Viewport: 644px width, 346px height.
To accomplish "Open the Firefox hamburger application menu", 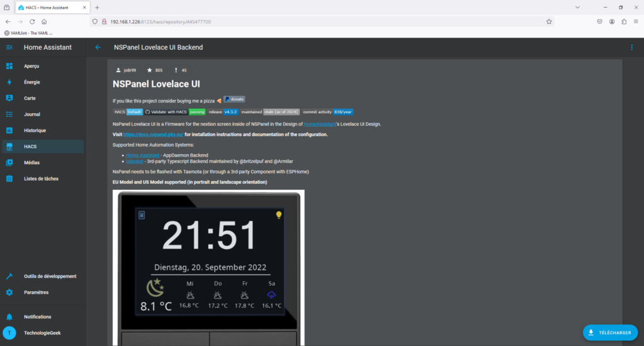I will pyautogui.click(x=636, y=22).
